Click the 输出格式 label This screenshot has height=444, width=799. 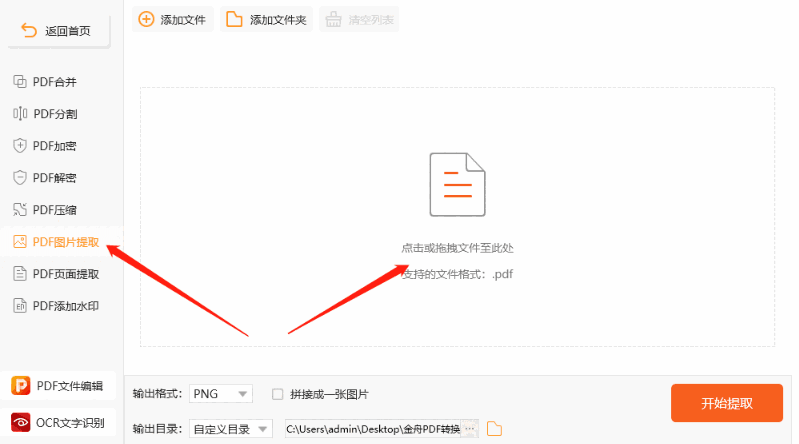tap(157, 394)
